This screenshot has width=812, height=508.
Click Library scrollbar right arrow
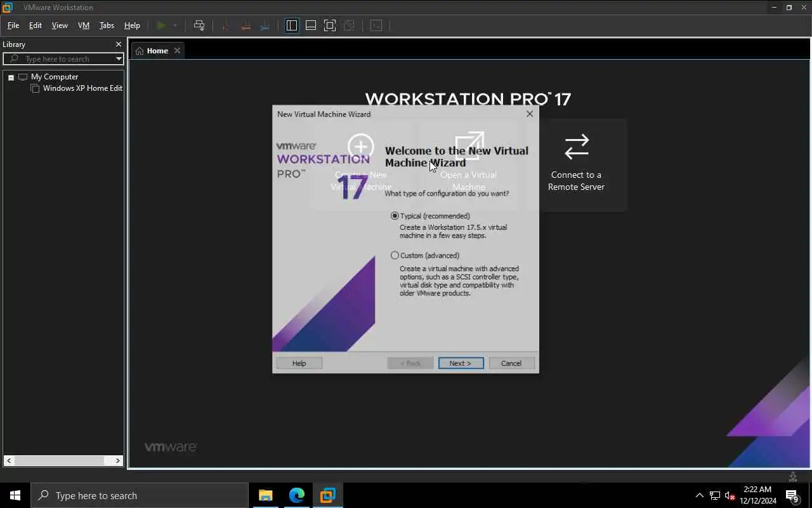tap(118, 461)
